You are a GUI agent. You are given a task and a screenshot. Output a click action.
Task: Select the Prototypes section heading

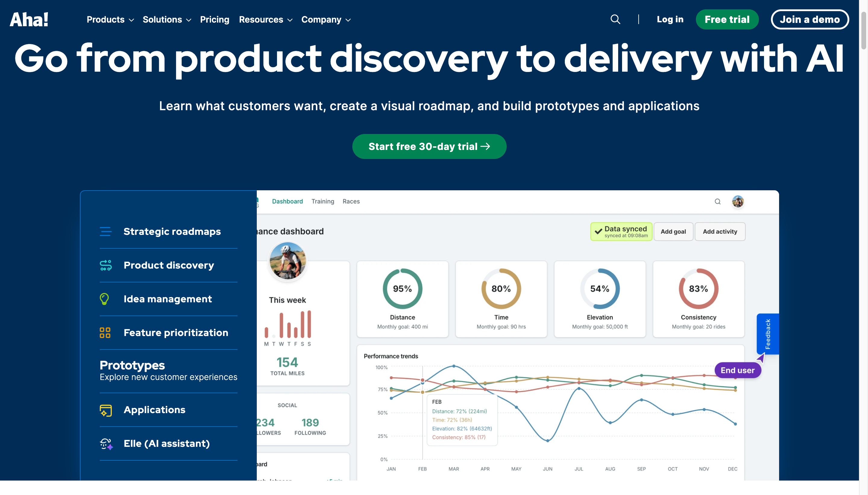pyautogui.click(x=132, y=365)
